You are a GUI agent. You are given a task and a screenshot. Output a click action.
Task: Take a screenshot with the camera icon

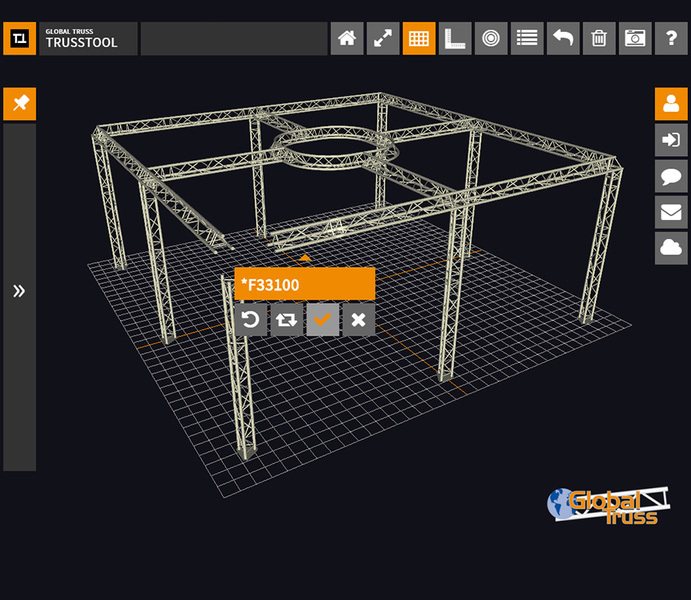635,39
